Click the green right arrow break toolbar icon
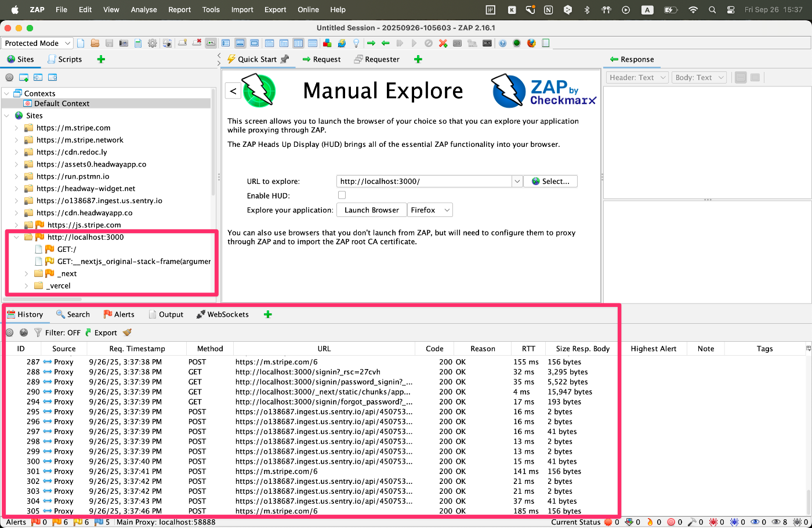The height and width of the screenshot is (528, 812). [371, 43]
